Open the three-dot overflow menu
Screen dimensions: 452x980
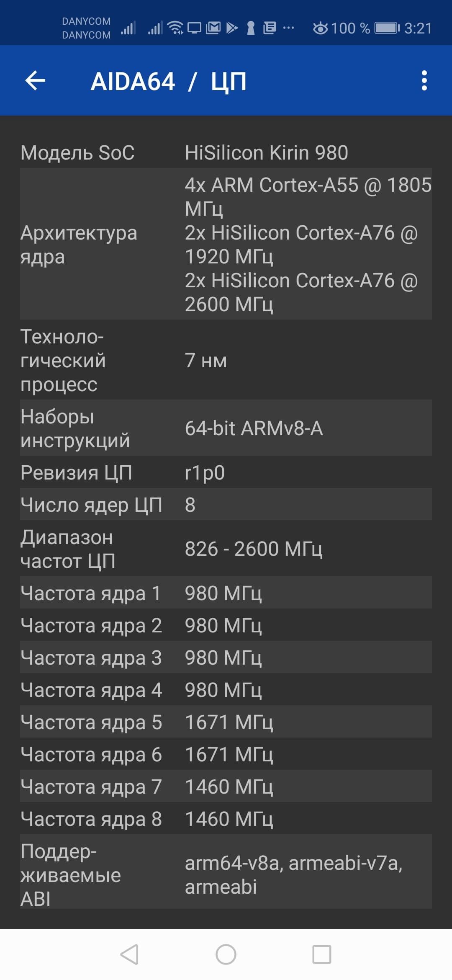(x=424, y=80)
